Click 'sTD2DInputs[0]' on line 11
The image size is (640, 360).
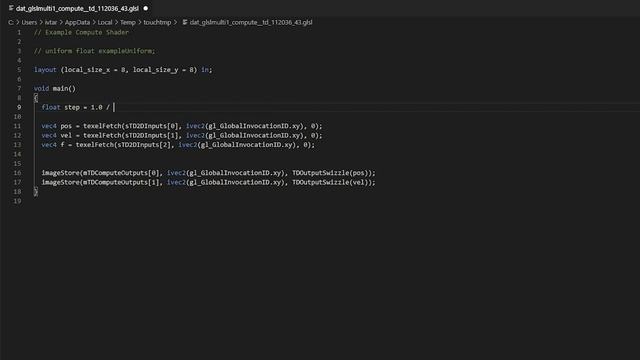click(x=151, y=126)
